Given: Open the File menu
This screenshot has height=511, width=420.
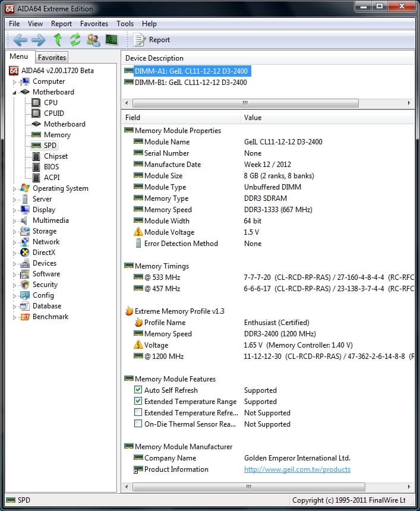Looking at the screenshot, I should 14,24.
